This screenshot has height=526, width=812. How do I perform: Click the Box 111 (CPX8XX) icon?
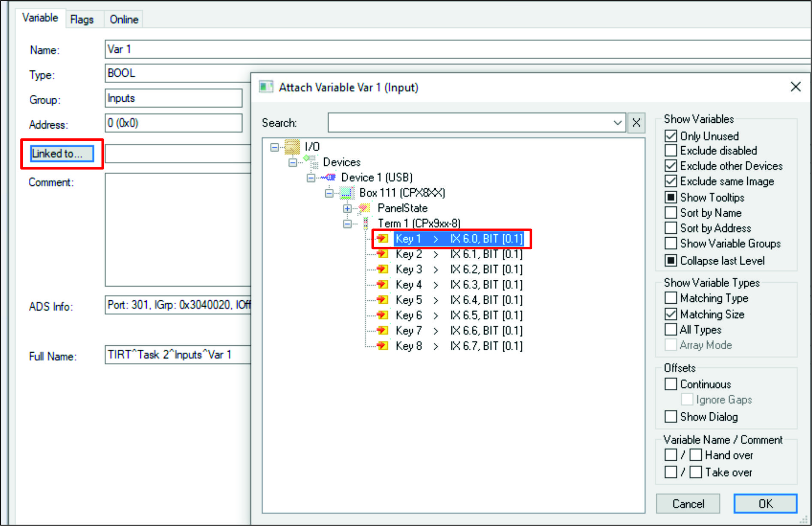click(347, 193)
